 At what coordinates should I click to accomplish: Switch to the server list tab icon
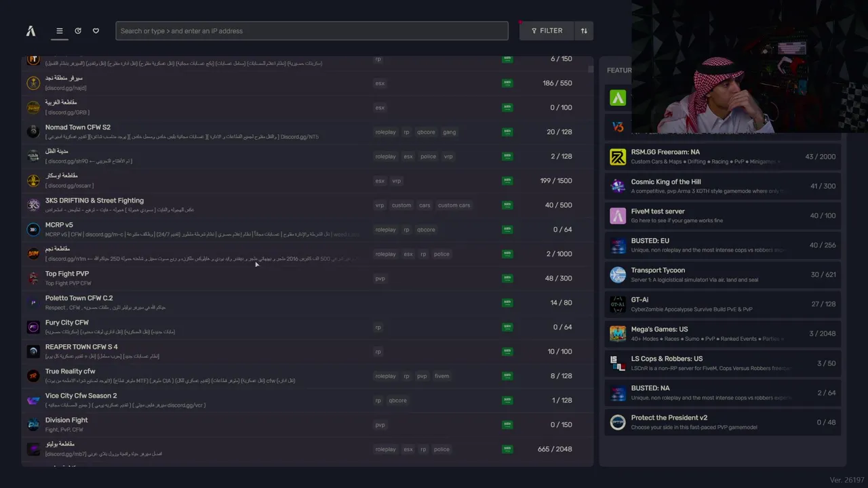pyautogui.click(x=60, y=30)
